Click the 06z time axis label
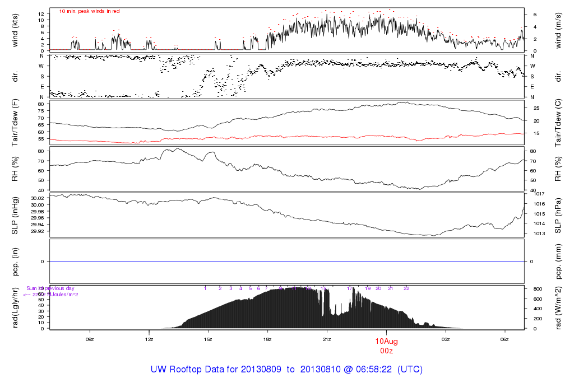This screenshot has height=392, width=574. [504, 339]
